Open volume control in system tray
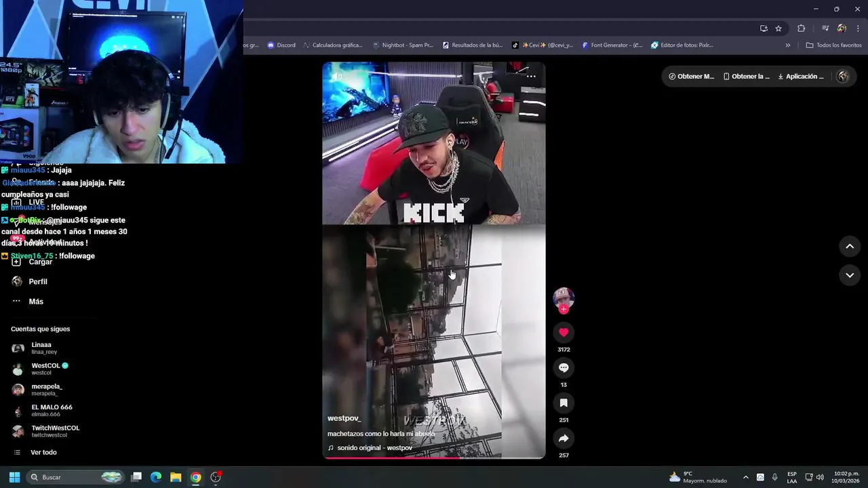Screen dimensions: 868x488 [x=820, y=477]
